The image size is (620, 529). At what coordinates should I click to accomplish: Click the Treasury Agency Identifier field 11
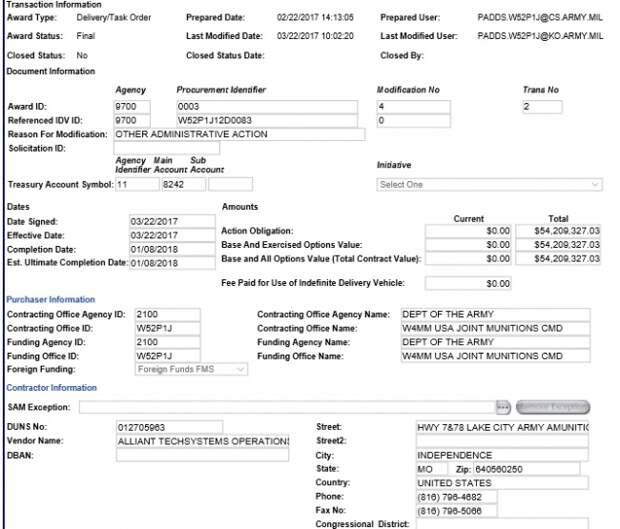point(137,185)
